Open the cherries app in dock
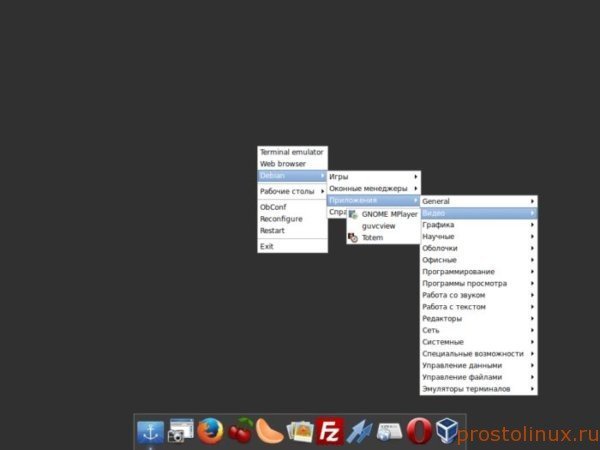The image size is (600, 450). 240,431
